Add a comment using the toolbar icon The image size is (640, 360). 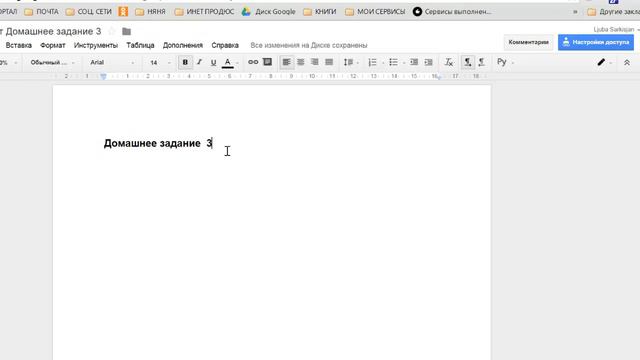(x=267, y=62)
